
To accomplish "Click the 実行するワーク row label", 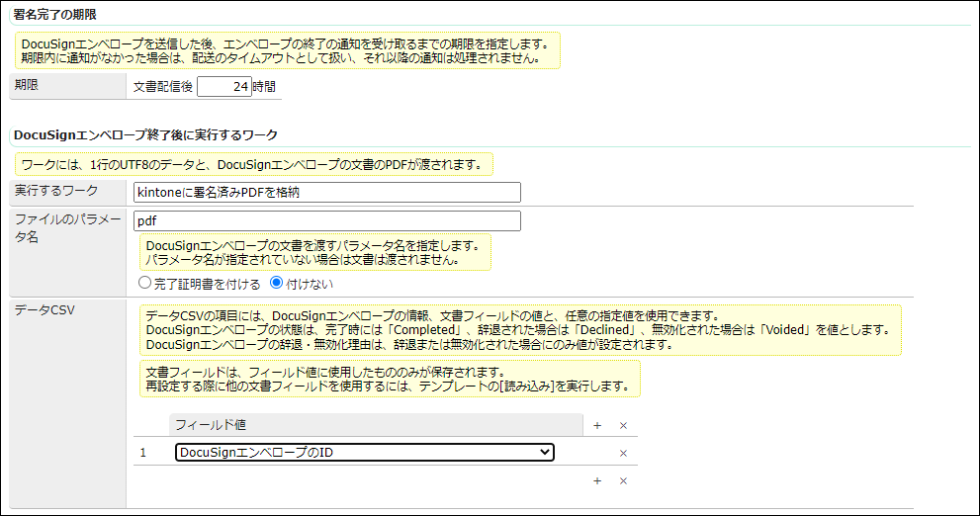I will pyautogui.click(x=55, y=189).
